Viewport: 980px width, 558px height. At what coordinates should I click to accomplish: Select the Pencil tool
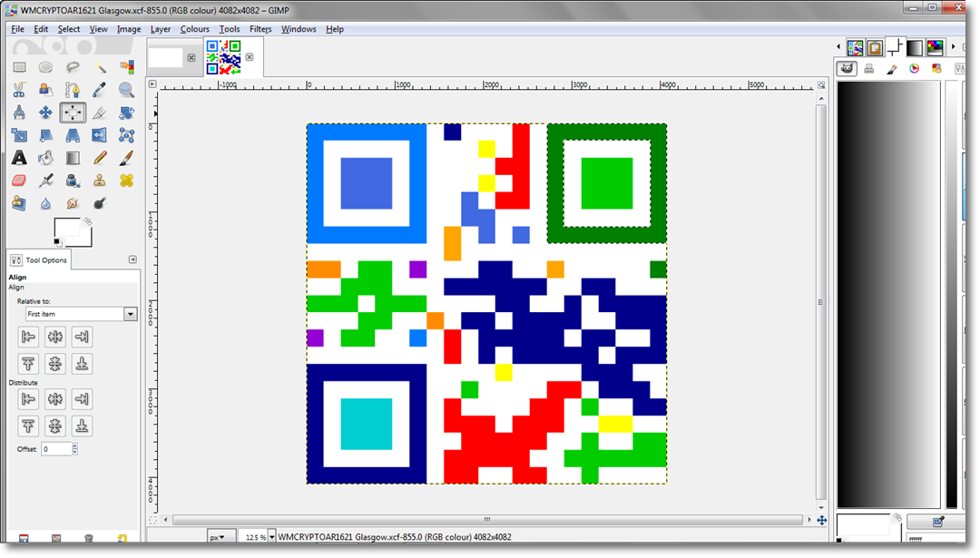(x=100, y=158)
